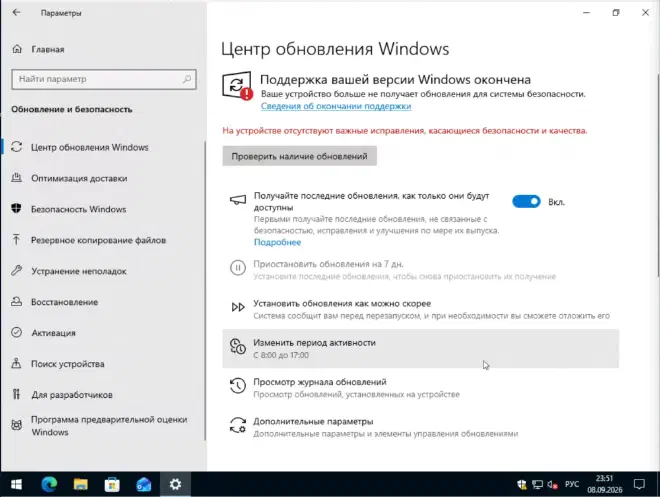Click the Windows Security tray icon

522,484
